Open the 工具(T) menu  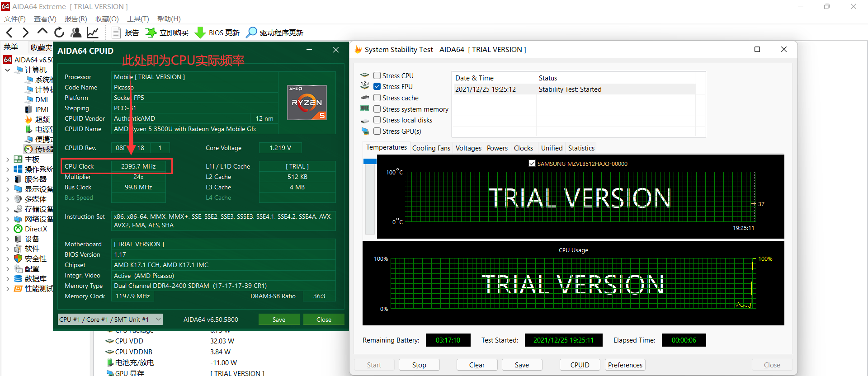tap(137, 19)
